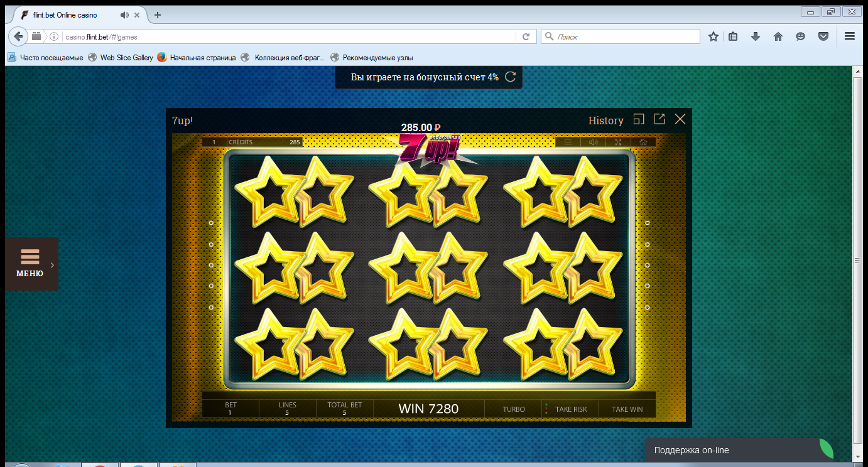Open the Firefox hamburger menu
This screenshot has width=868, height=467.
coord(850,36)
